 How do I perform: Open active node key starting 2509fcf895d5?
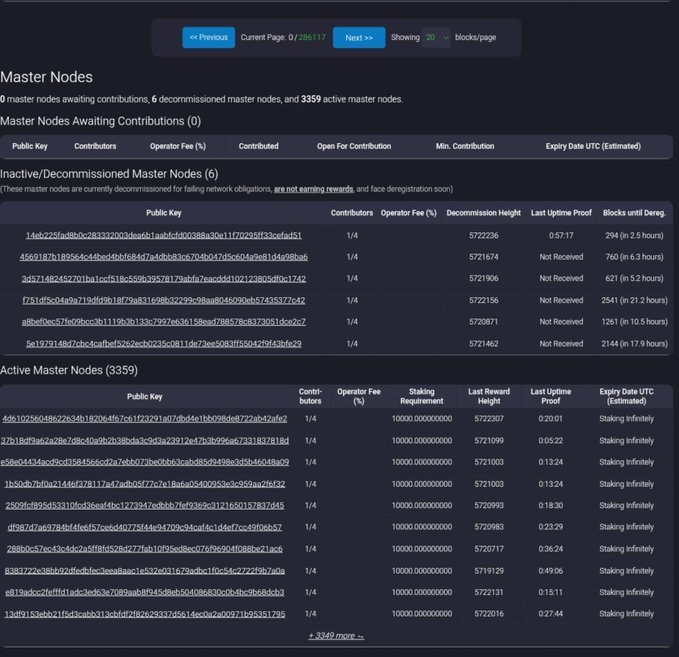tap(145, 505)
